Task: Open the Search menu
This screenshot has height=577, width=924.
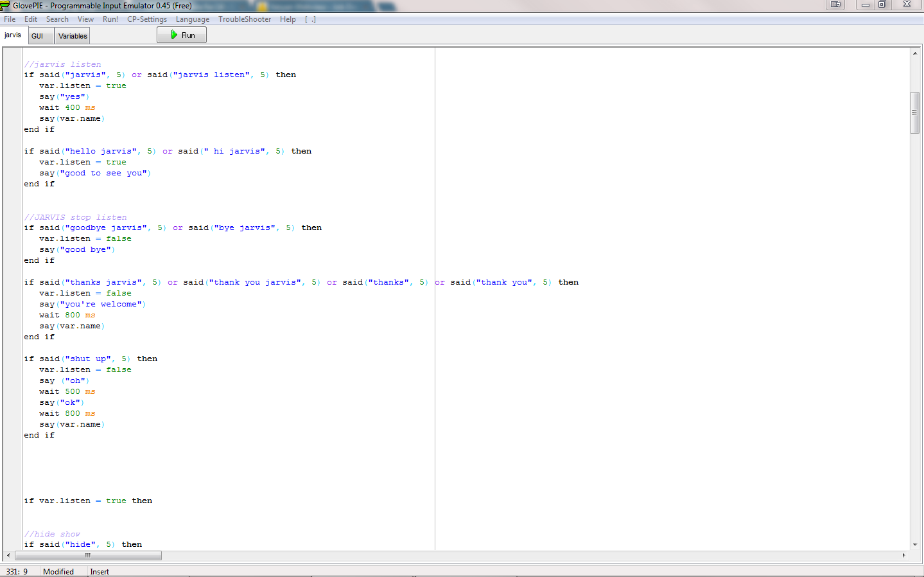Action: 57,19
